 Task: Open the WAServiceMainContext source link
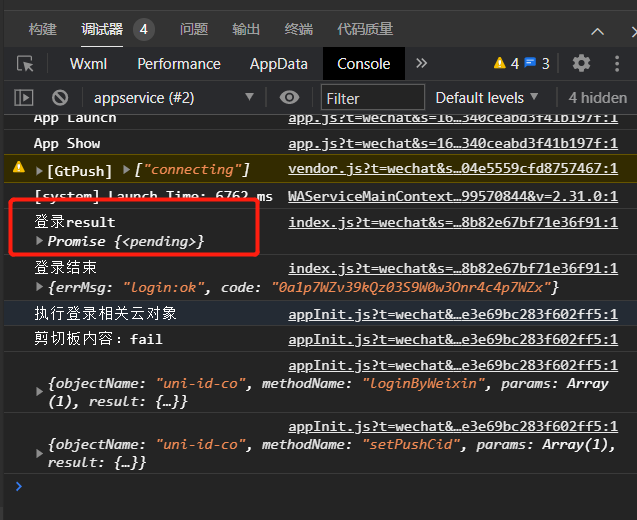point(452,196)
